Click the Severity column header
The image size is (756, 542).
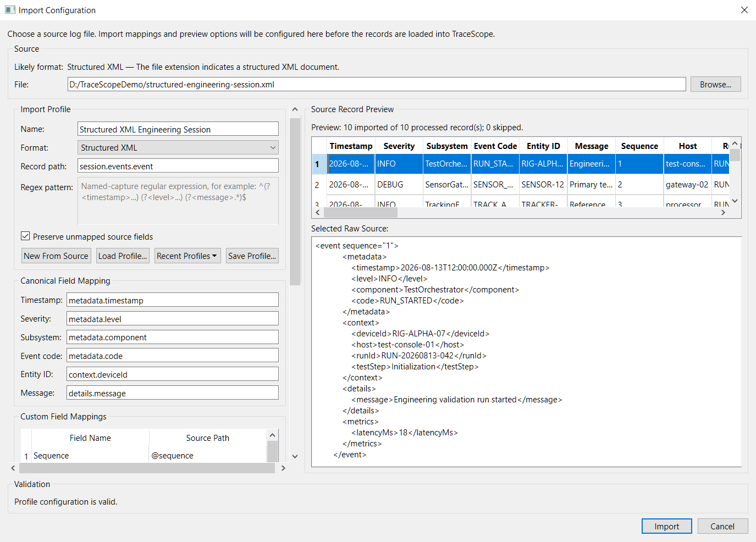pyautogui.click(x=399, y=146)
